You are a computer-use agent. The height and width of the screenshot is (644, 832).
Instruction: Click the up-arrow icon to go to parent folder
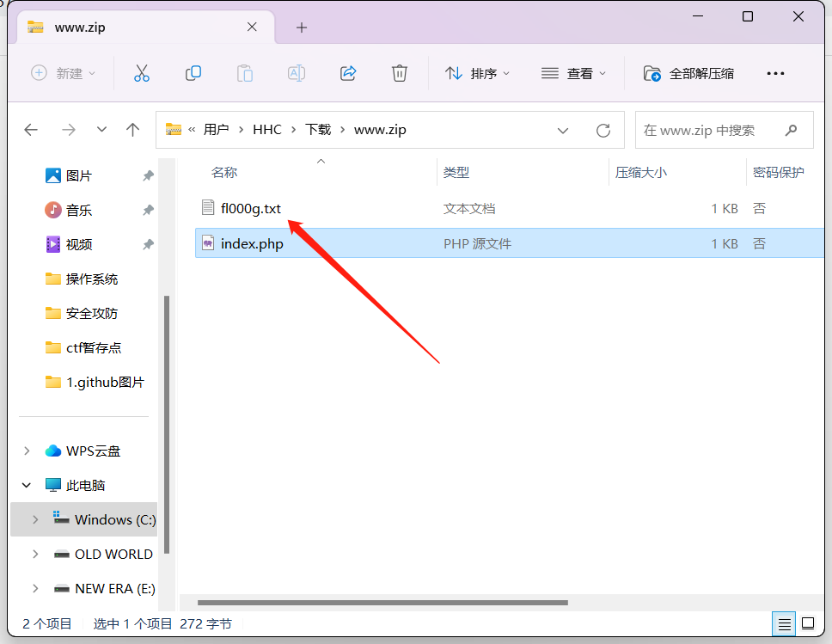(132, 129)
